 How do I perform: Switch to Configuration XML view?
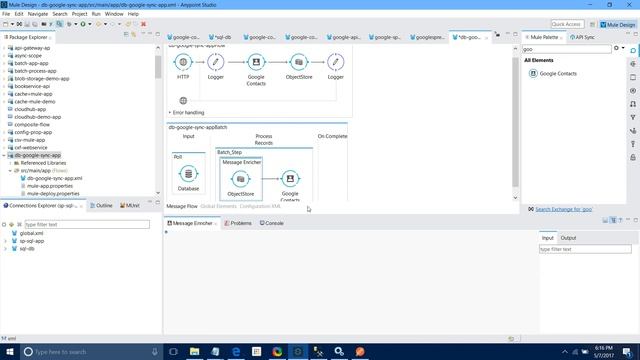click(x=260, y=206)
